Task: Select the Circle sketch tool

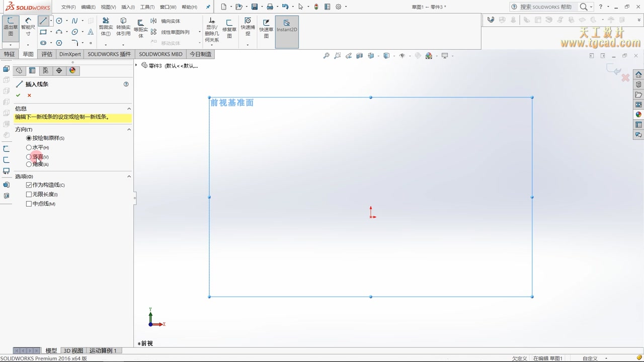Action: 59,21
